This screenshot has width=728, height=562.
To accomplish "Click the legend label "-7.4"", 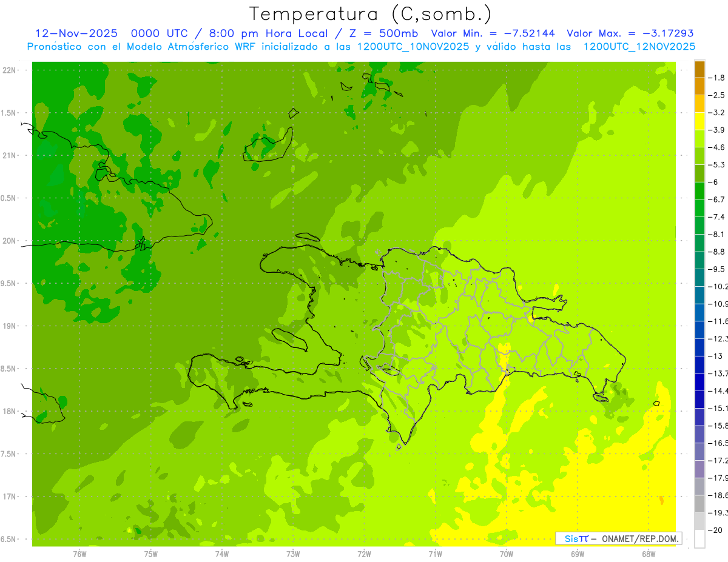I will [x=718, y=217].
